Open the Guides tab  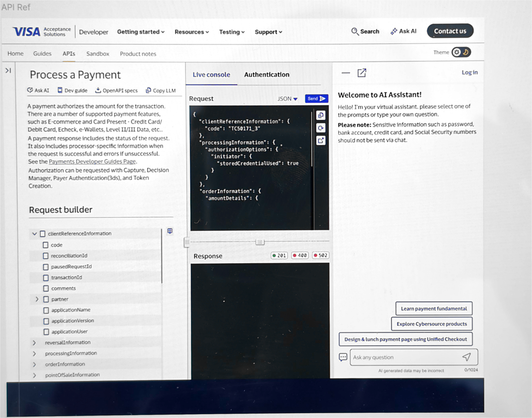click(x=42, y=53)
